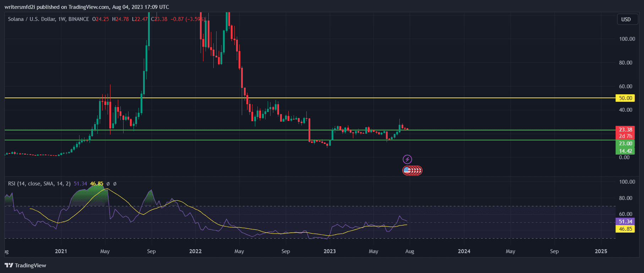Open the RSI (14, close, SMA, 14, 2) indicator legend
The image size is (644, 273).
(x=39, y=184)
